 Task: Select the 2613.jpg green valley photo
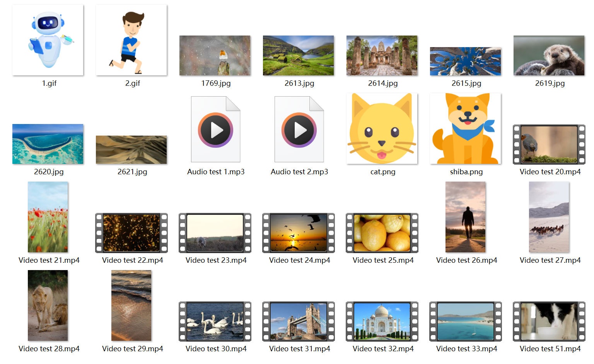click(x=299, y=56)
